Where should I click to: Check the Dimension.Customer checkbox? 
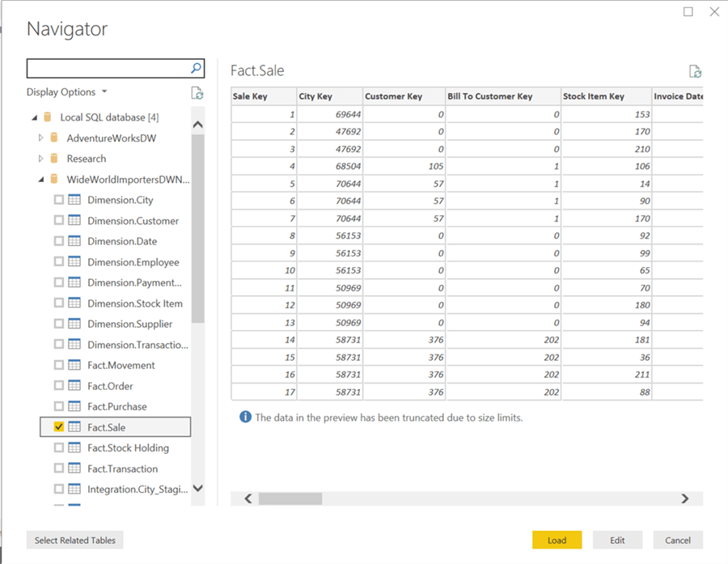(x=58, y=220)
